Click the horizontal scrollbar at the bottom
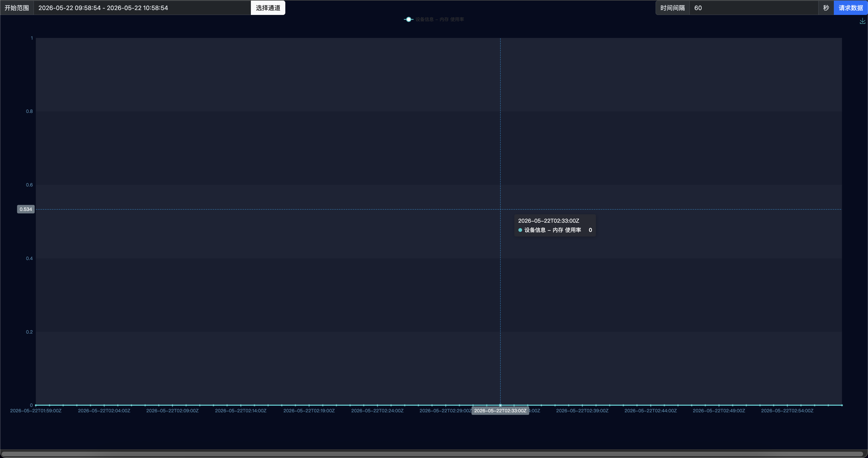 tap(432, 454)
